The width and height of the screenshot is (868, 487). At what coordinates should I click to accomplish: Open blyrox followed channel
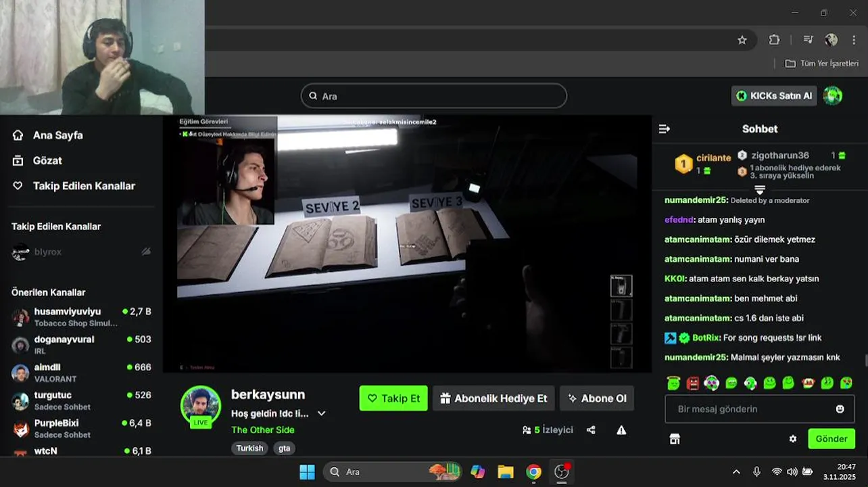(81, 252)
